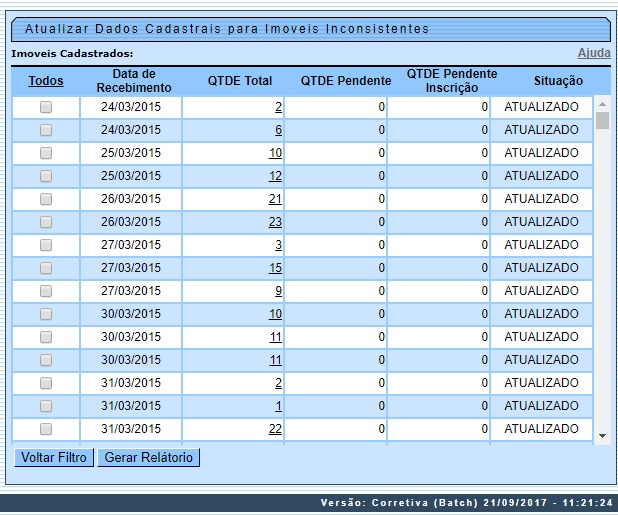This screenshot has height=515, width=618.
Task: Select checkbox of 25/03/2015 row with total 12
Action: (46, 176)
